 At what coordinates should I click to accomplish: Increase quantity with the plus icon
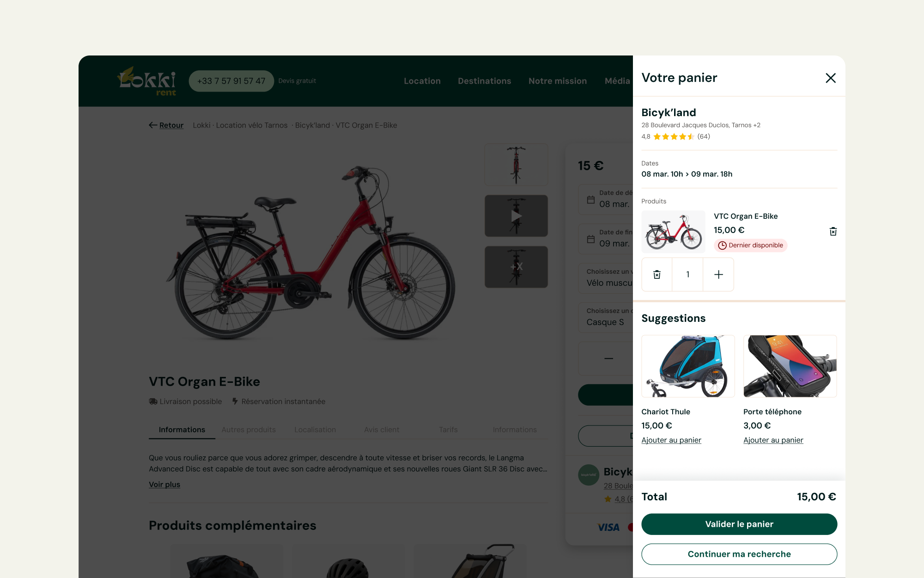tap(718, 275)
